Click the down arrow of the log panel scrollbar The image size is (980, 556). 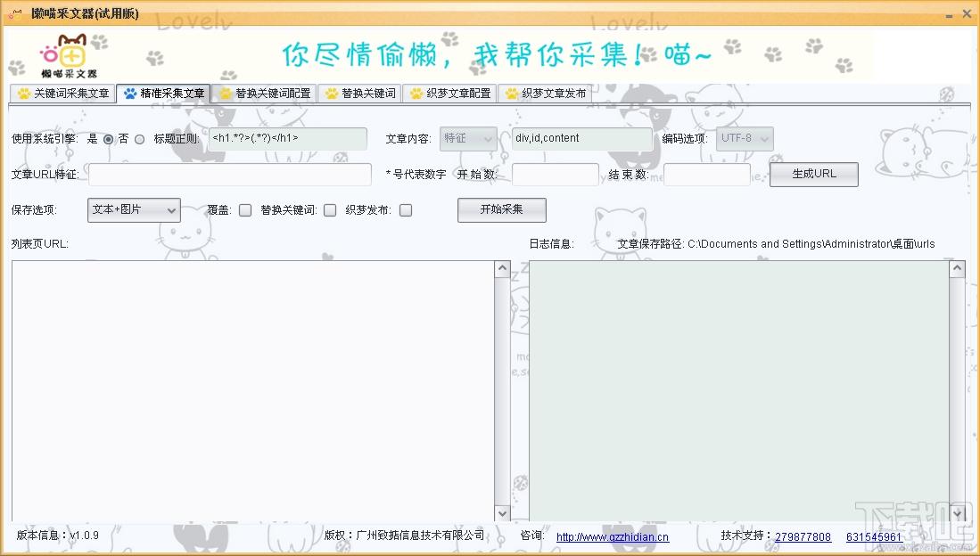point(958,513)
